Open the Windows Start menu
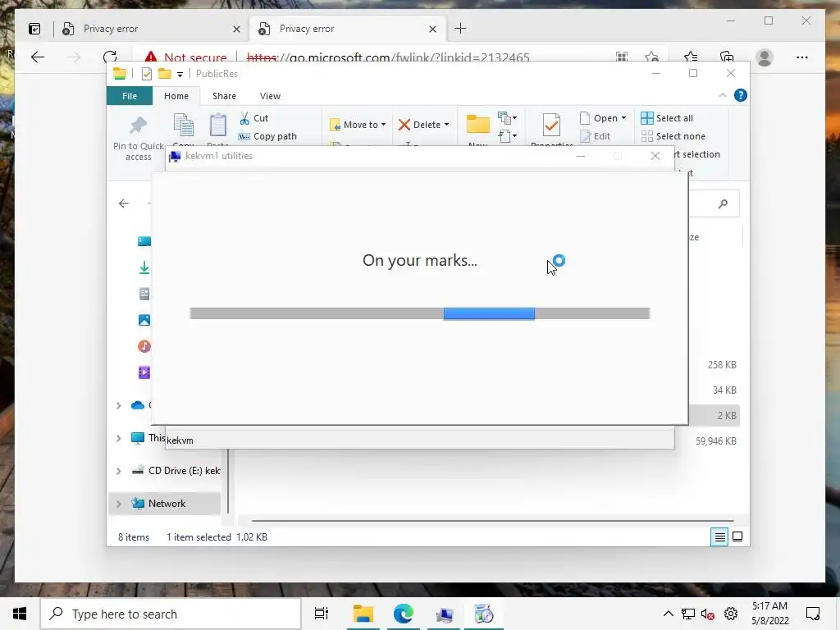Screen dimensions: 840x630 20,614
